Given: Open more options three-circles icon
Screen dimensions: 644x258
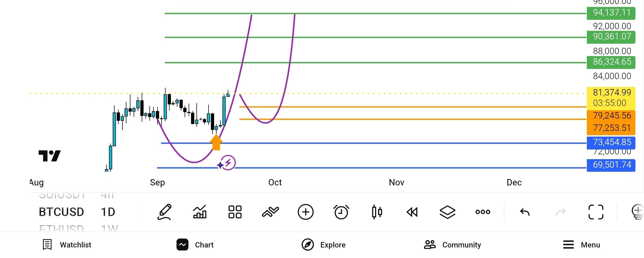Looking at the screenshot, I should (483, 212).
